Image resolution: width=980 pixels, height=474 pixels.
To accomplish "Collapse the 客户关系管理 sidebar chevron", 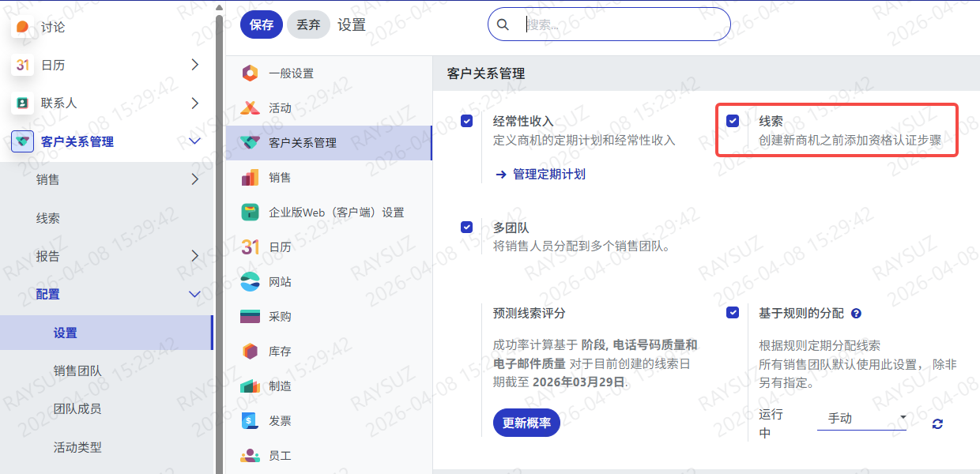I will click(x=195, y=141).
